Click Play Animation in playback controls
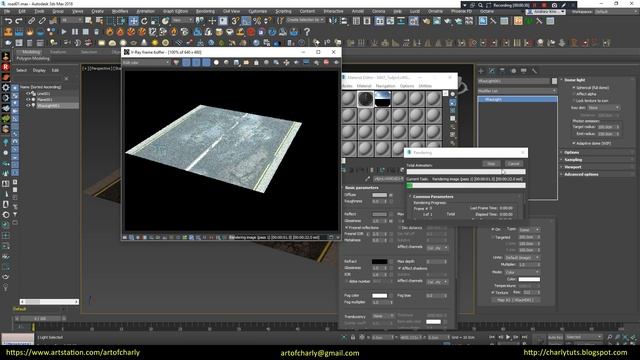Screen dimensions: 640x360 pyautogui.click(x=508, y=337)
